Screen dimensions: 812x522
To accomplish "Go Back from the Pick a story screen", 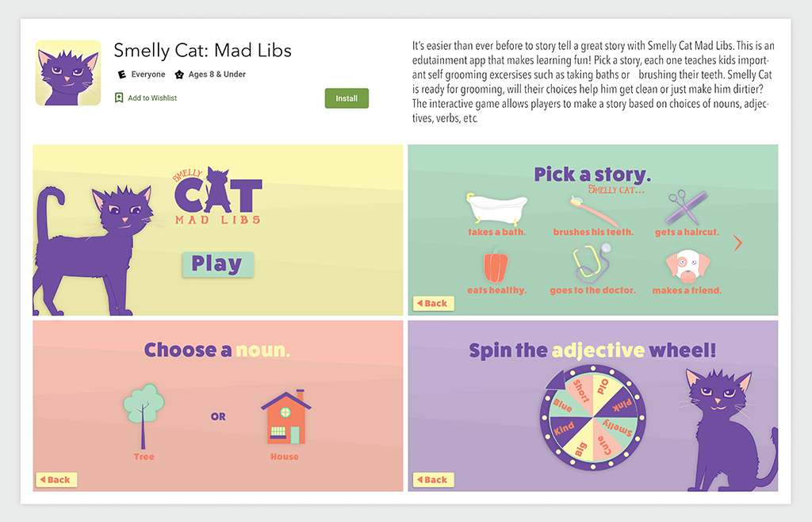I will point(433,303).
